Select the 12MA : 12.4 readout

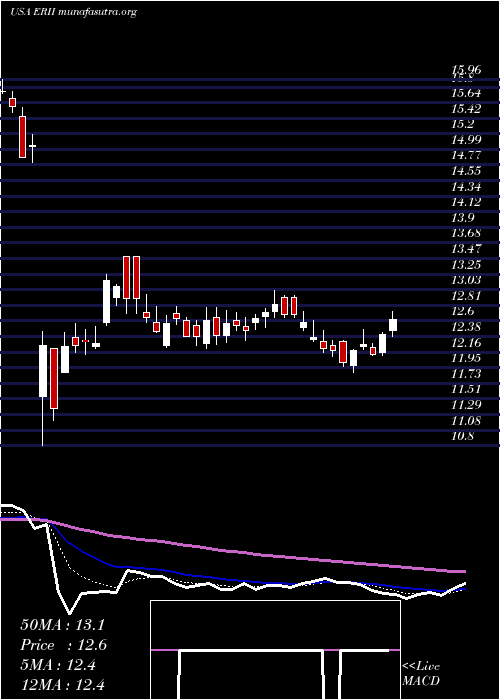click(x=62, y=684)
